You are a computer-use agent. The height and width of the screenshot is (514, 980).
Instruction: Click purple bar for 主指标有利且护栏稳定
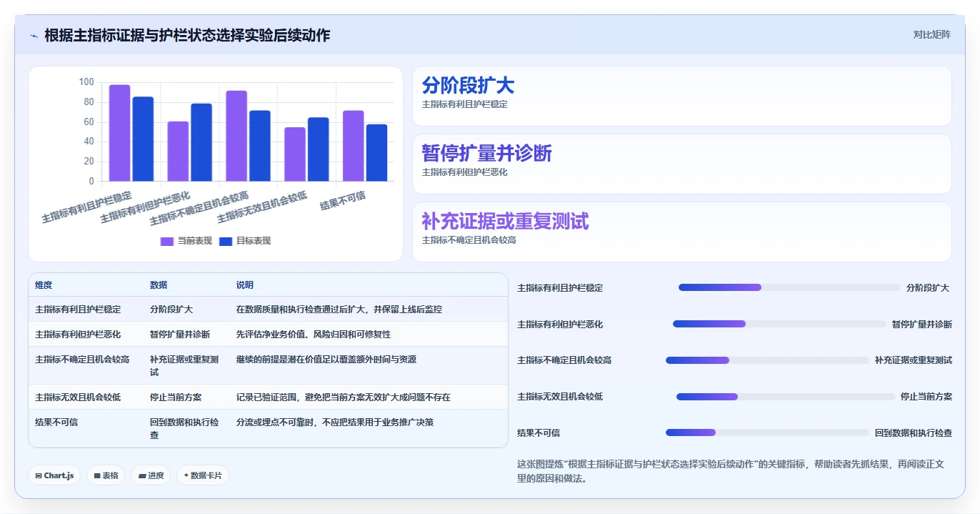coord(119,133)
